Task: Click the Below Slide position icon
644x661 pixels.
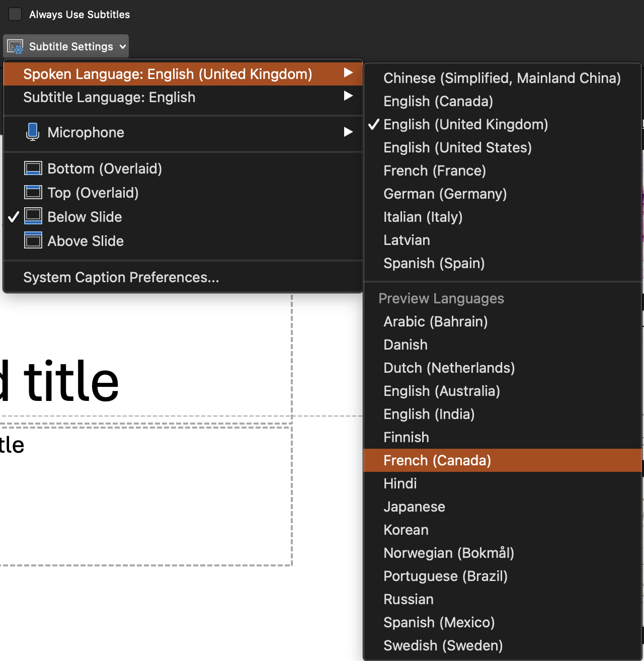Action: tap(33, 216)
